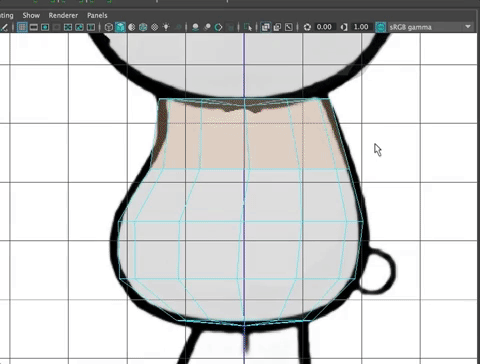This screenshot has height=364, width=480.
Task: Toggle the X-Ray Joints icon
Action: (289, 27)
